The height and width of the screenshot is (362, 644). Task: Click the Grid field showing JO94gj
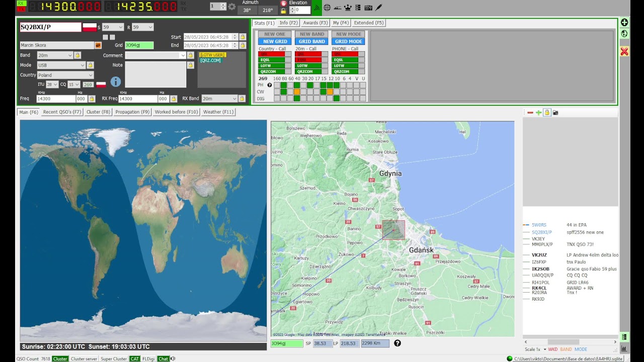(x=139, y=45)
